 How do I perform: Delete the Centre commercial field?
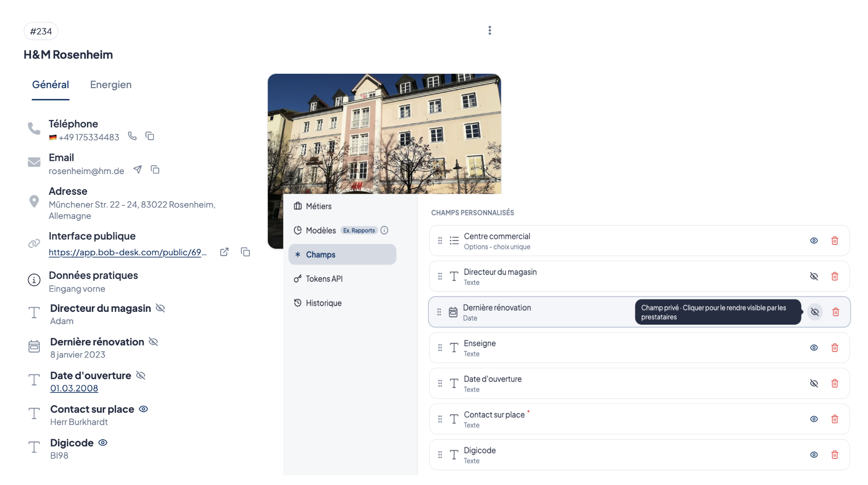click(x=835, y=241)
